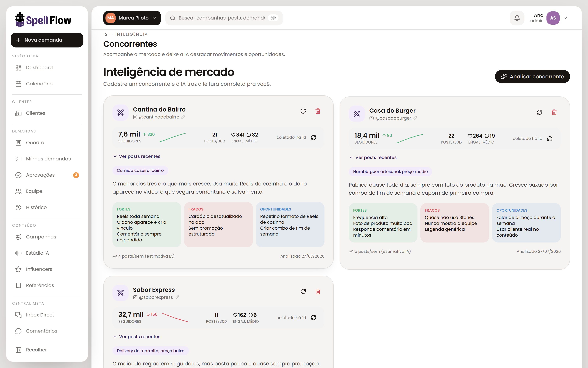Click the @cantinadobairro handle
Viewport: 588px width, 368px height.
point(159,117)
